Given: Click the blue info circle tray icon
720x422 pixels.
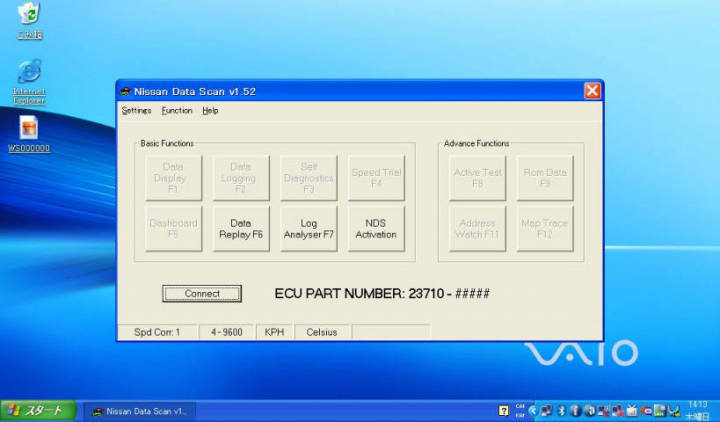Looking at the screenshot, I should 575,411.
